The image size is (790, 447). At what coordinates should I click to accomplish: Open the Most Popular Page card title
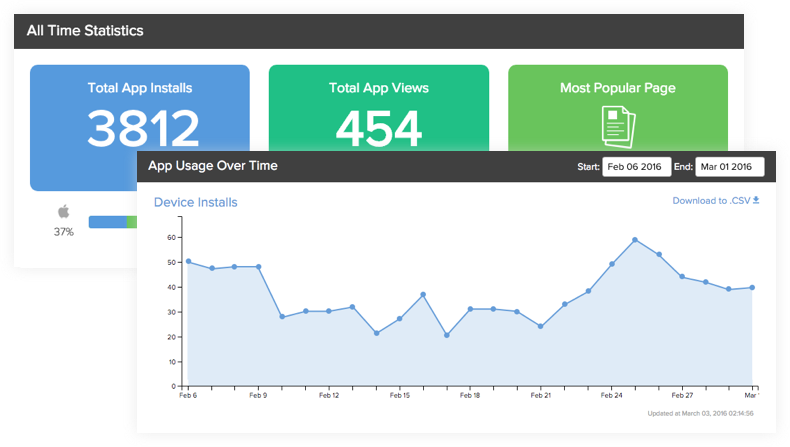coord(617,88)
